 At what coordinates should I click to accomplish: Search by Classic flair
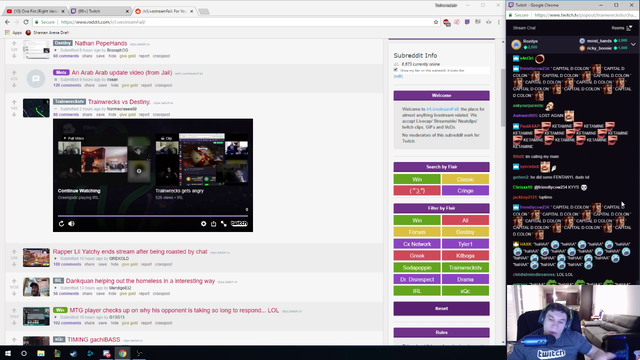pyautogui.click(x=465, y=179)
